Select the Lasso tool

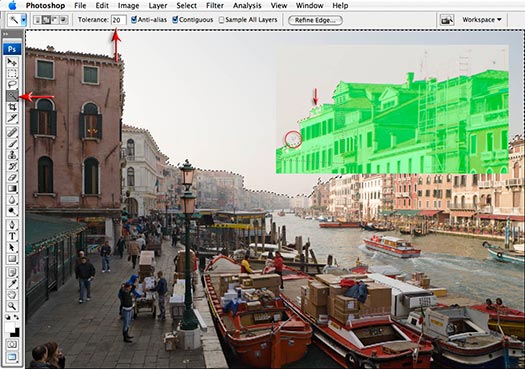click(x=12, y=84)
